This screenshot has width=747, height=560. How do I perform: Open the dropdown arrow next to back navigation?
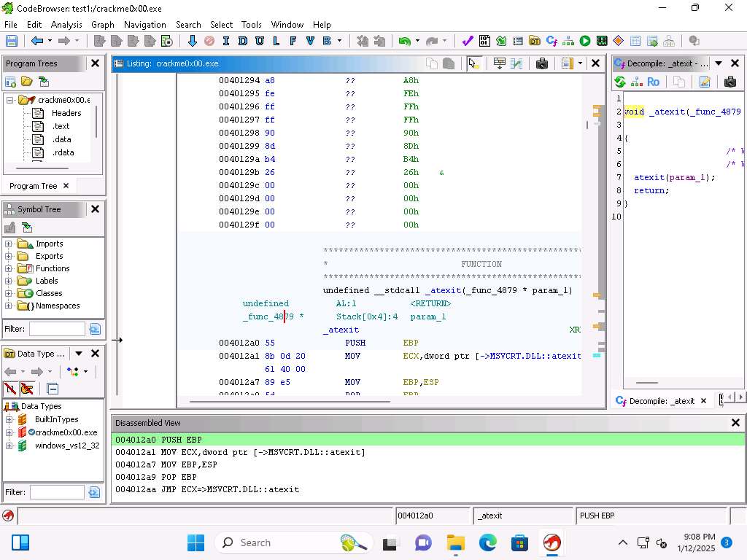tap(50, 41)
